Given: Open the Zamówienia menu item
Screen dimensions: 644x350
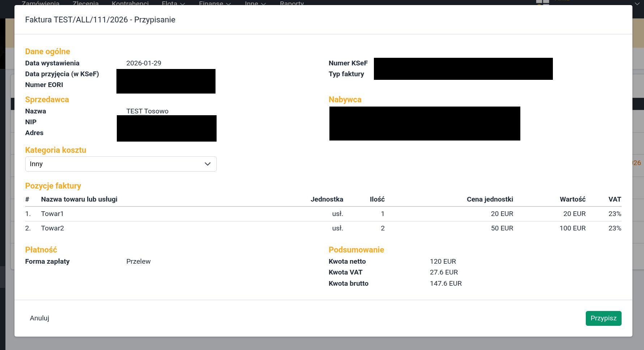Looking at the screenshot, I should pos(40,4).
